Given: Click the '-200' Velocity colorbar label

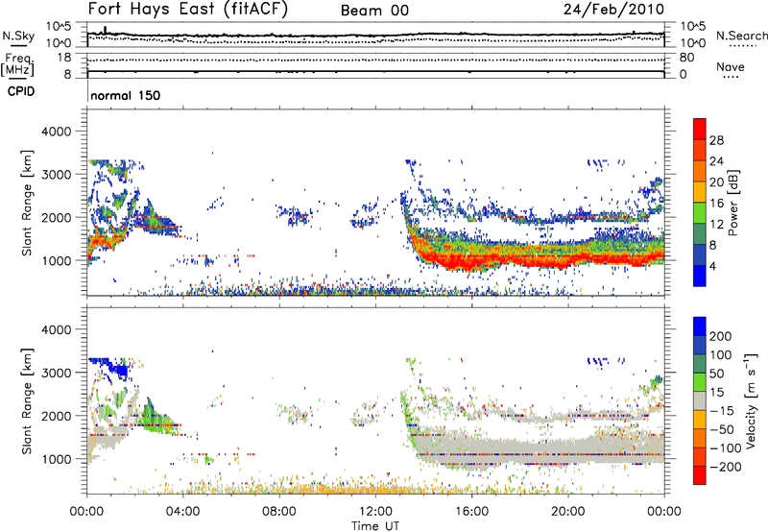Looking at the screenshot, I should [x=727, y=467].
